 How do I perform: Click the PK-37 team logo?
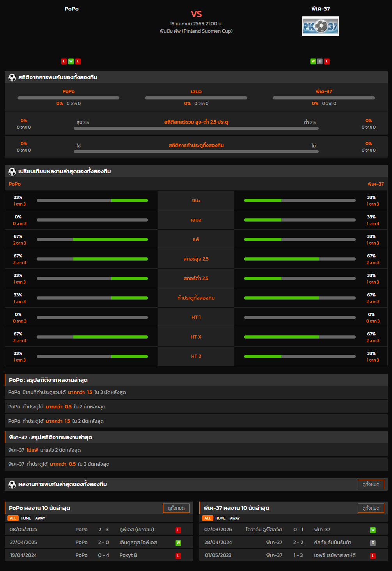(x=320, y=26)
